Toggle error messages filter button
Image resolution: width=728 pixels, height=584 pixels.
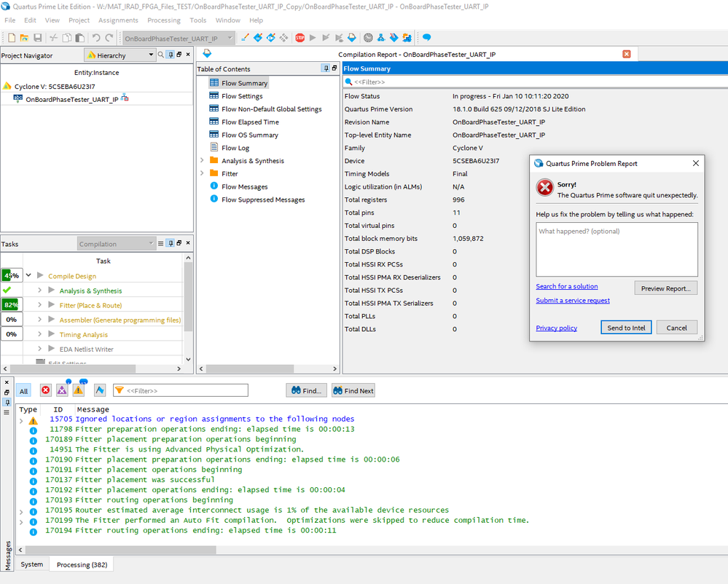pos(46,390)
